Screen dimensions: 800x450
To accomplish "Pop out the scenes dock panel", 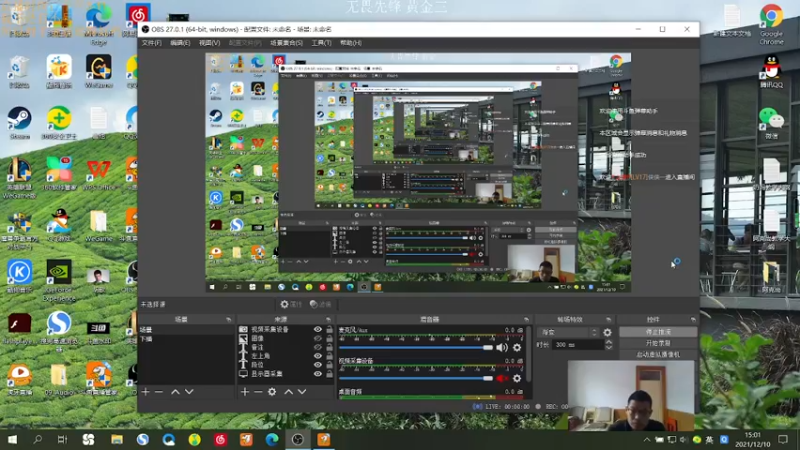I will point(228,319).
